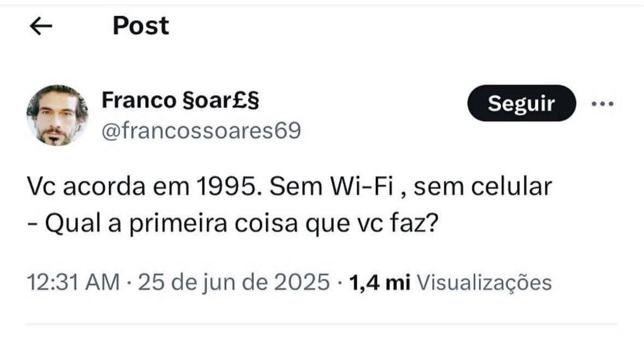Open the @francossoares69 handle
The width and height of the screenshot is (644, 338).
[x=201, y=130]
